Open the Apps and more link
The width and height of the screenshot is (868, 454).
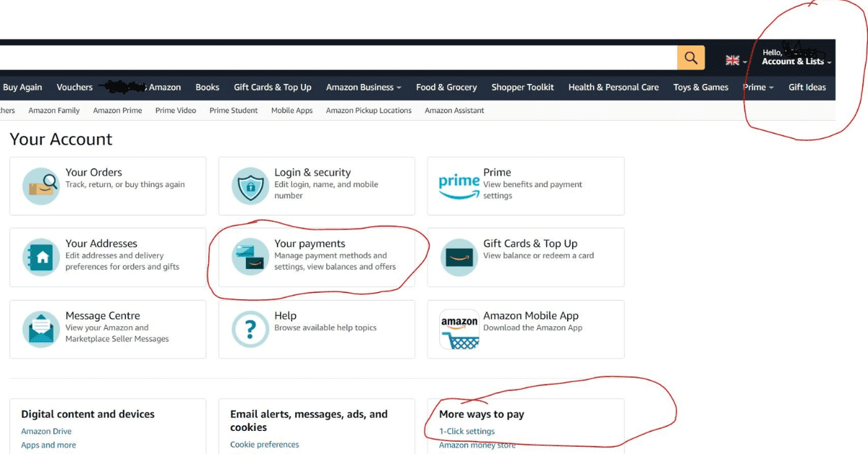(x=48, y=445)
